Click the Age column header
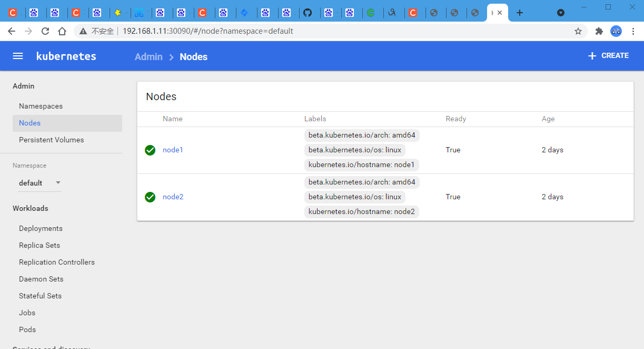Screen dimensions: 644x349 [x=548, y=119]
